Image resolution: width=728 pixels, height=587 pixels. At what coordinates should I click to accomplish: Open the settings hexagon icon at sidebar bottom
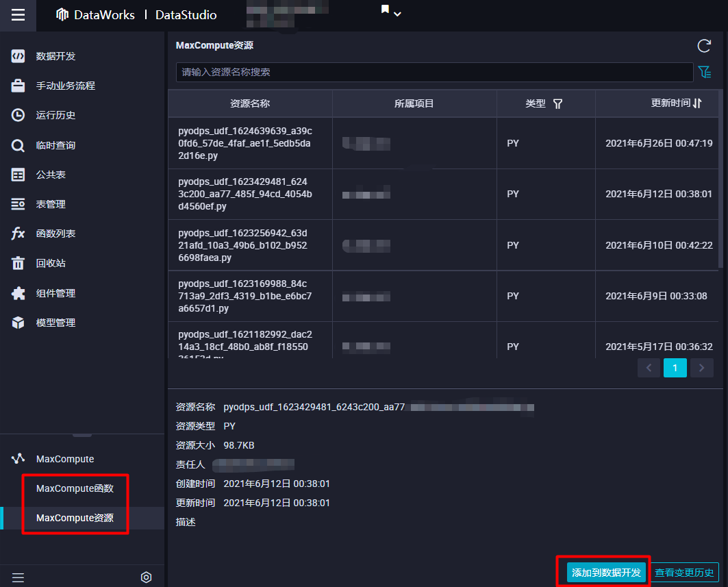147,577
